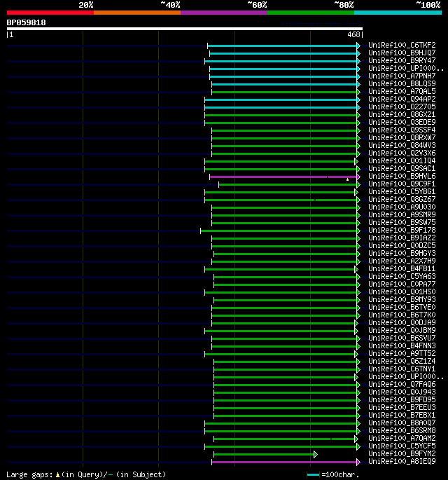Viewport: 448px width, 480px height.
Task: Select the UniRef100_B4FNN3 label
Action: point(402,345)
